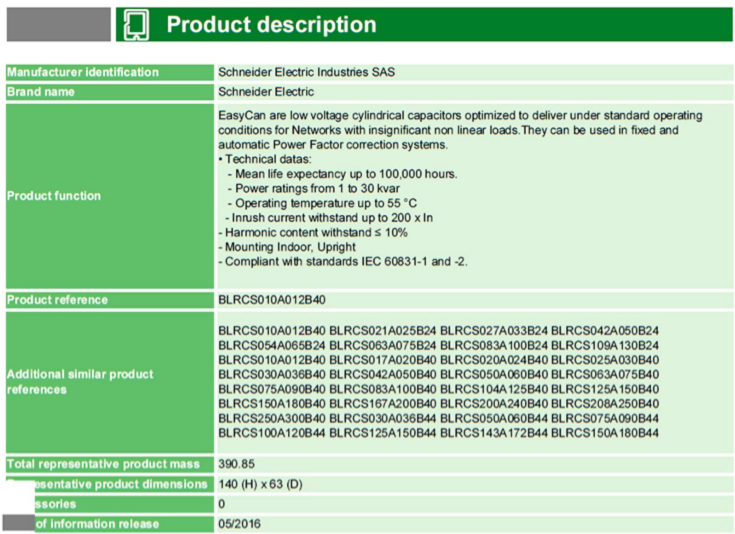The width and height of the screenshot is (735, 534).
Task: Select reference BLRCS125A150B40
Action: click(x=605, y=389)
